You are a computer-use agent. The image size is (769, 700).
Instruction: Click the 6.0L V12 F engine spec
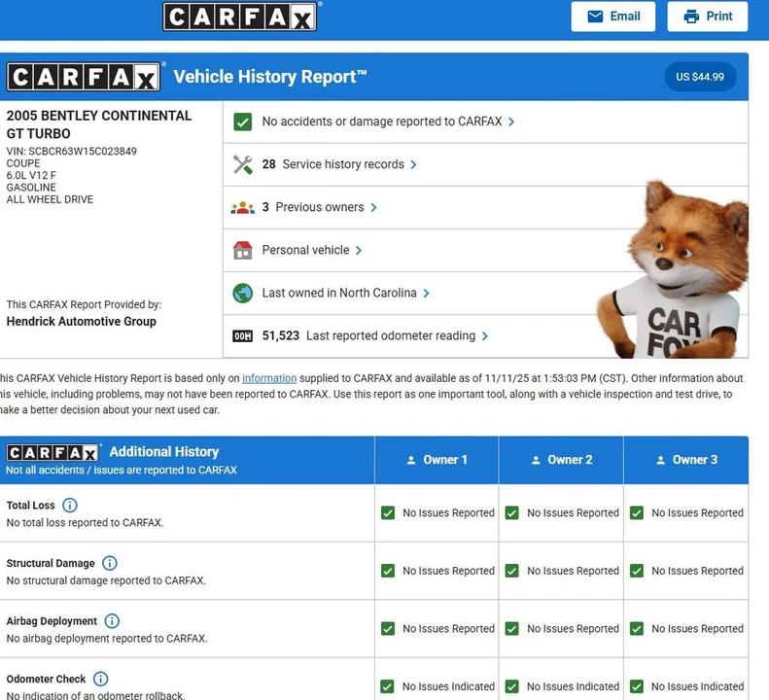pyautogui.click(x=31, y=175)
